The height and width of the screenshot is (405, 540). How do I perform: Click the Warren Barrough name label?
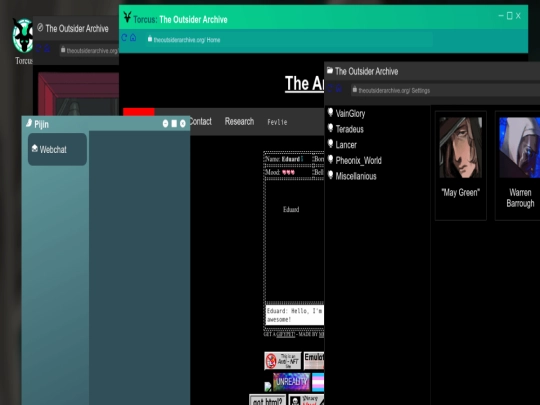pos(520,198)
